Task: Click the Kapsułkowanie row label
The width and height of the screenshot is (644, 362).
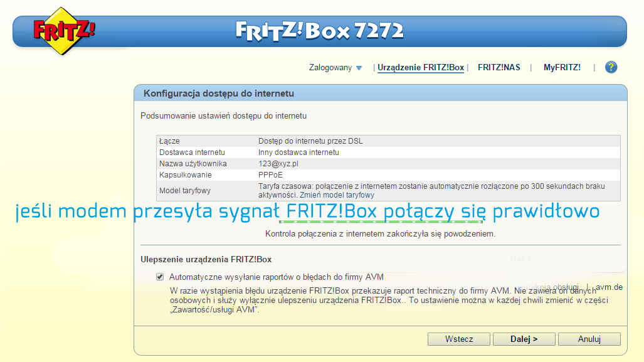Action: point(186,174)
